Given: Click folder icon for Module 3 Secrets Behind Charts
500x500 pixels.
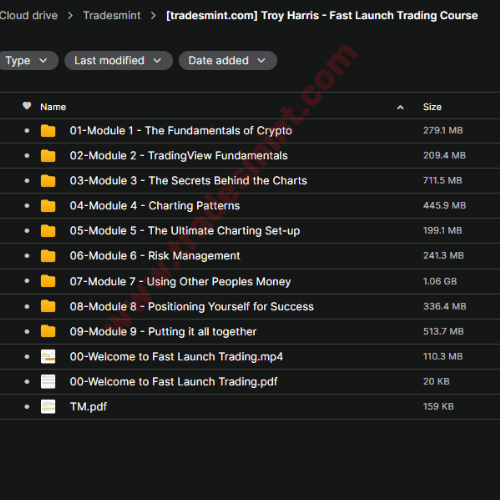Looking at the screenshot, I should (48, 181).
